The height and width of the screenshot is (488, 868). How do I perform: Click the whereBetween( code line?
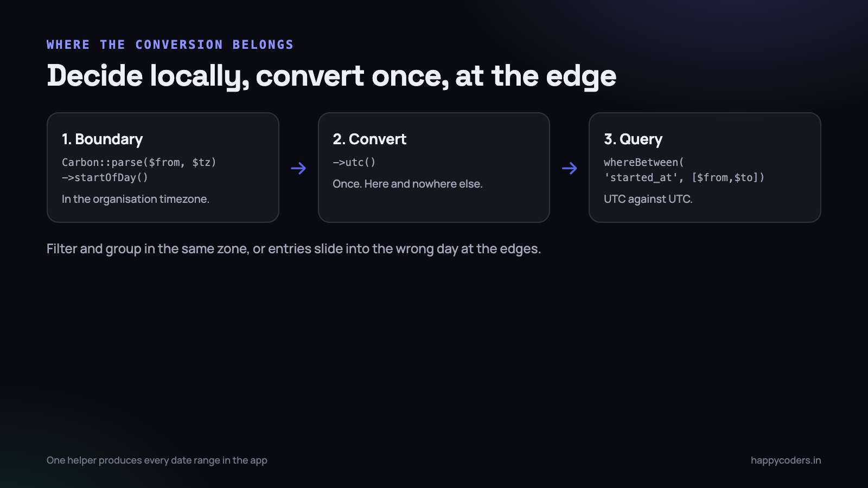point(644,162)
